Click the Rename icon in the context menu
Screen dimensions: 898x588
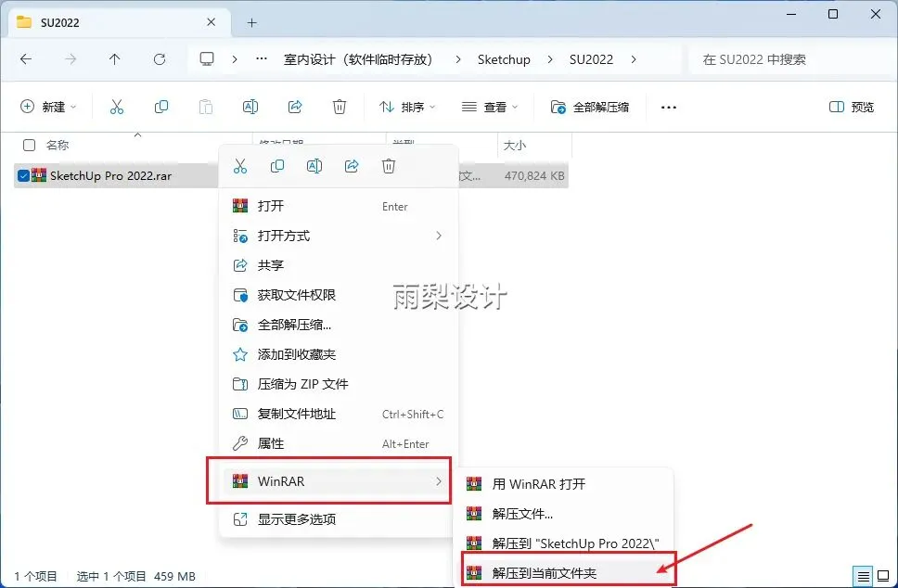(314, 167)
